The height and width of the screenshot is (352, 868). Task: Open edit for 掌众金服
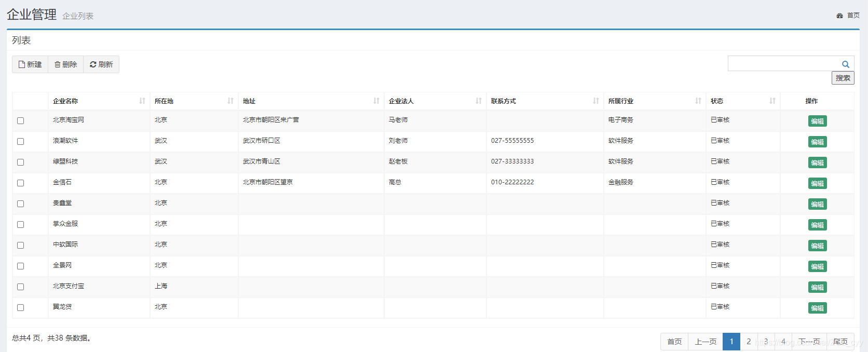coord(817,225)
